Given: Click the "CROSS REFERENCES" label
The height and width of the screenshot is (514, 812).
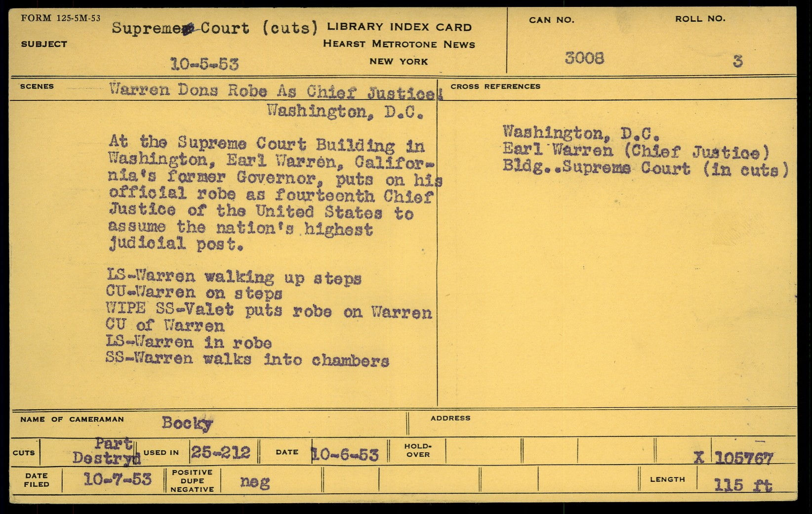Looking at the screenshot, I should [x=495, y=86].
